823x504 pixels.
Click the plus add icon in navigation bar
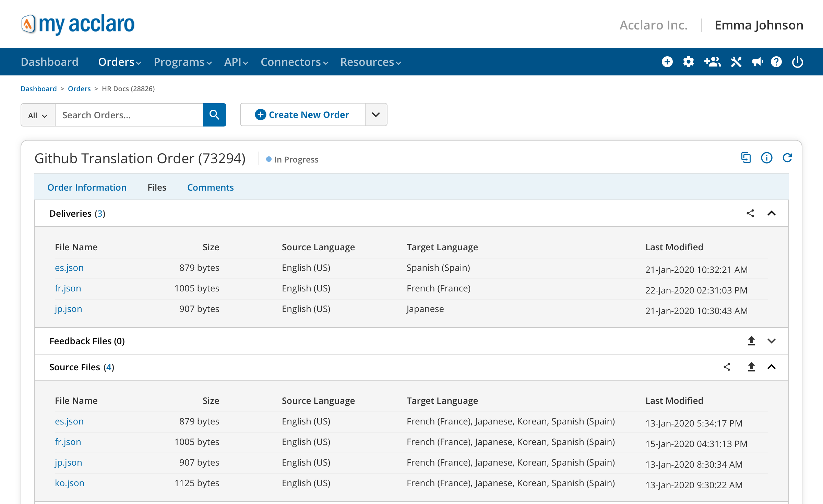coord(667,62)
